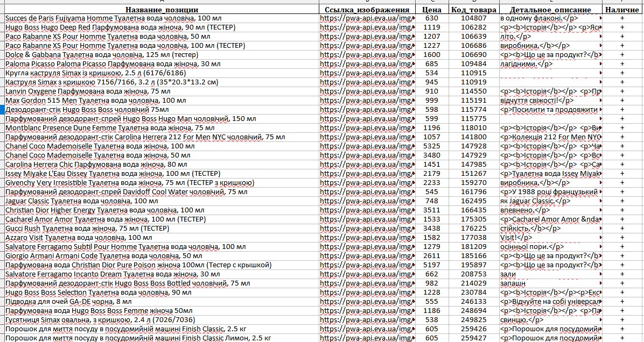
Task: Click the Carolina Herrera Chic product name
Action: pyautogui.click(x=162, y=165)
